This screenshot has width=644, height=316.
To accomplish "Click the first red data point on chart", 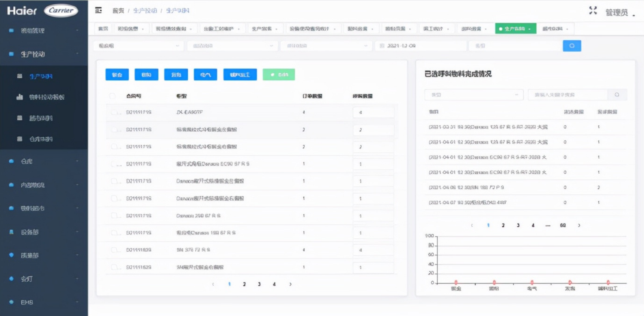I will 456,282.
